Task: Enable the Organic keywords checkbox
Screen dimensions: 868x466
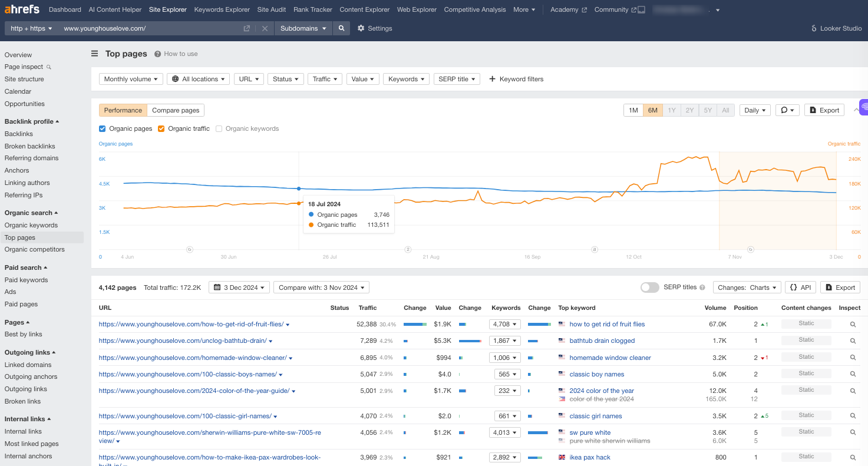Action: click(219, 128)
